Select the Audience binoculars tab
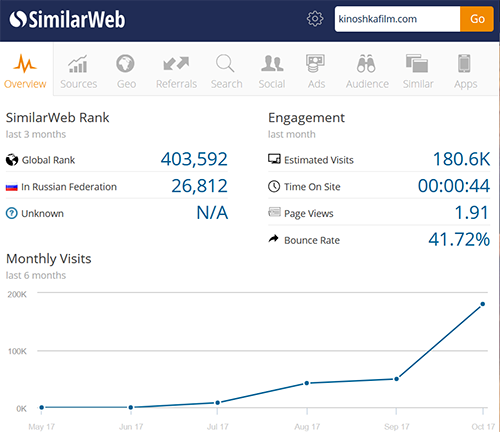The image size is (500, 432). (367, 72)
